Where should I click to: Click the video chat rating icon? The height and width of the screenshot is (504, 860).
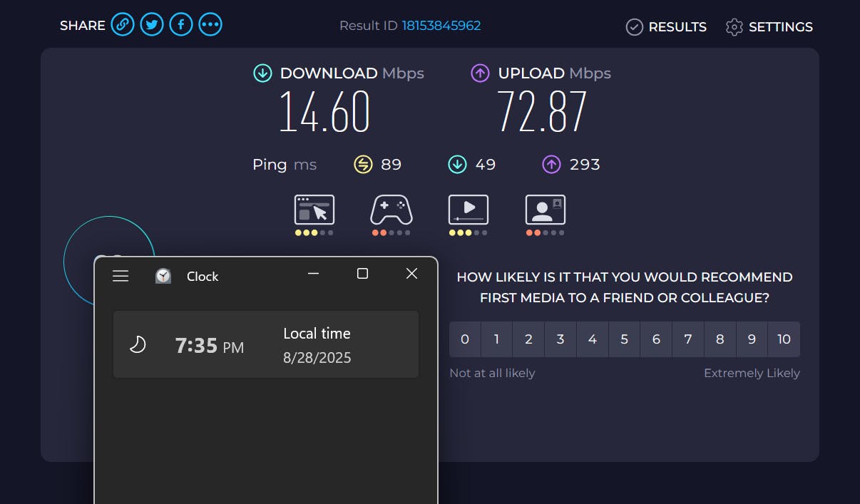click(x=545, y=210)
